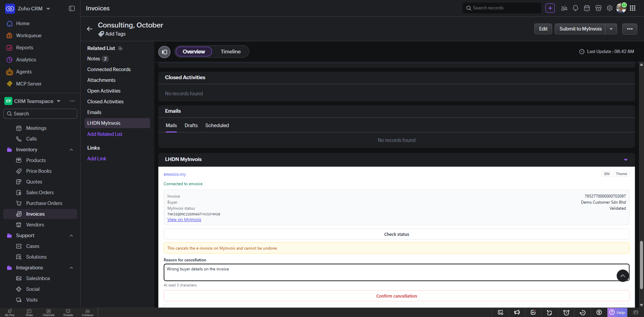Screen dimensions: 644x317
Task: Open the recent items history icon
Action: click(x=582, y=313)
